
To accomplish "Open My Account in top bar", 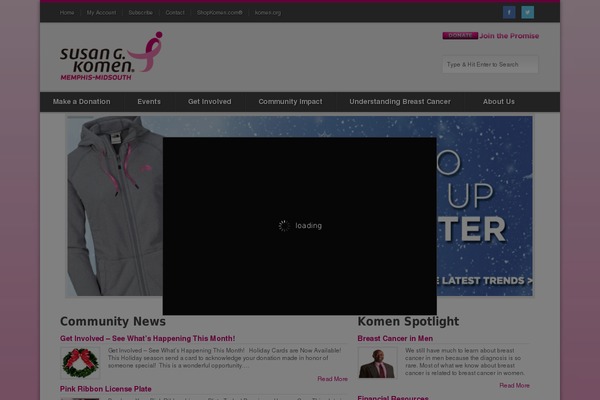I will [x=101, y=13].
